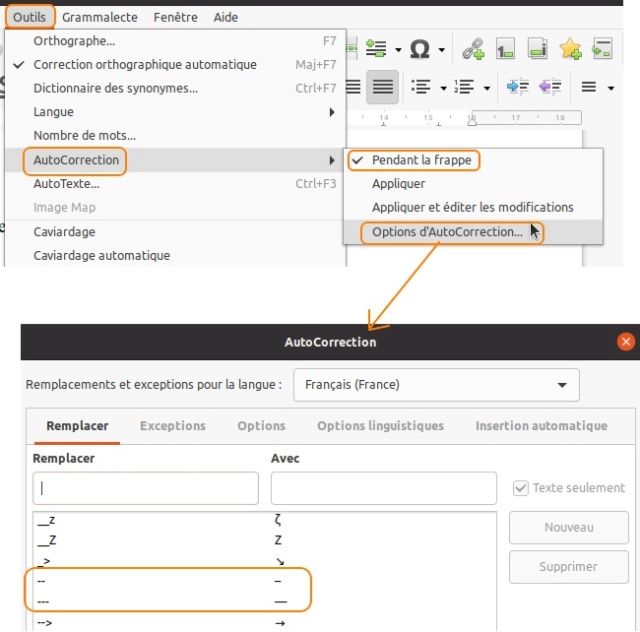640x632 pixels.
Task: Select Caviardage automatique
Action: point(175,256)
